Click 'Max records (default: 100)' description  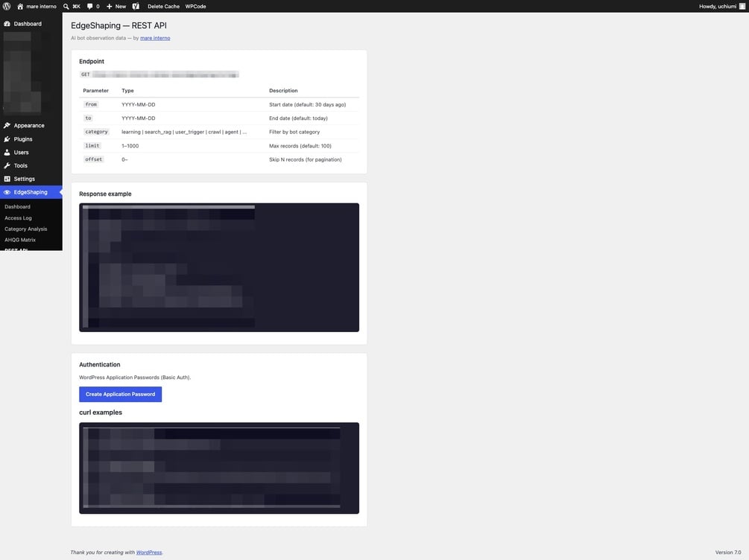pos(300,146)
